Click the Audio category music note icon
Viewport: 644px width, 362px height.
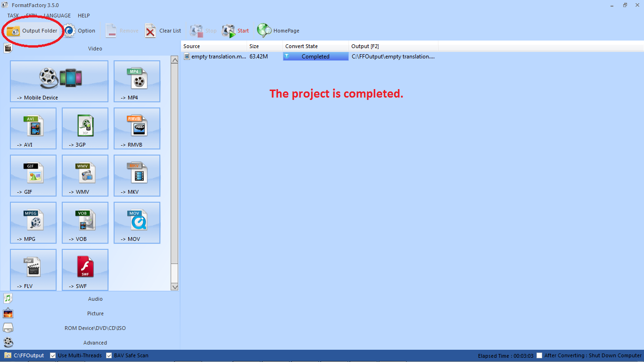click(x=8, y=298)
